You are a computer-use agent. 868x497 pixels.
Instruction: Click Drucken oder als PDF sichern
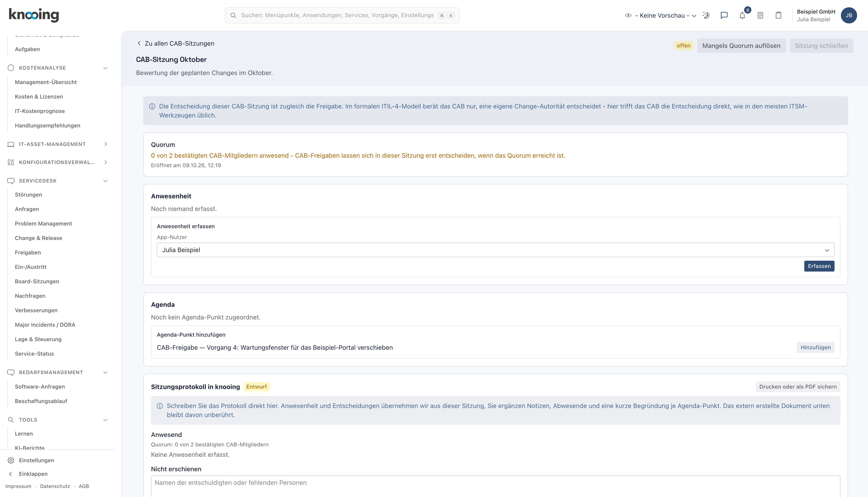coord(798,387)
